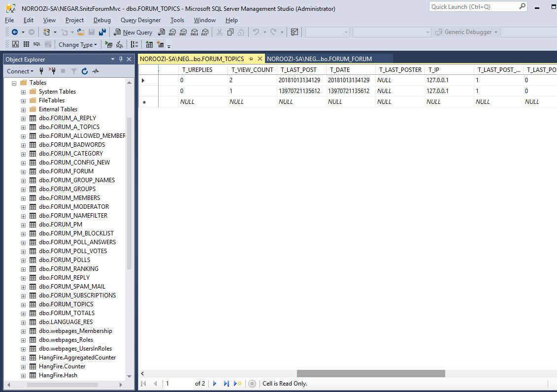
Task: Refresh the Object Explorer tree
Action: tap(85, 71)
